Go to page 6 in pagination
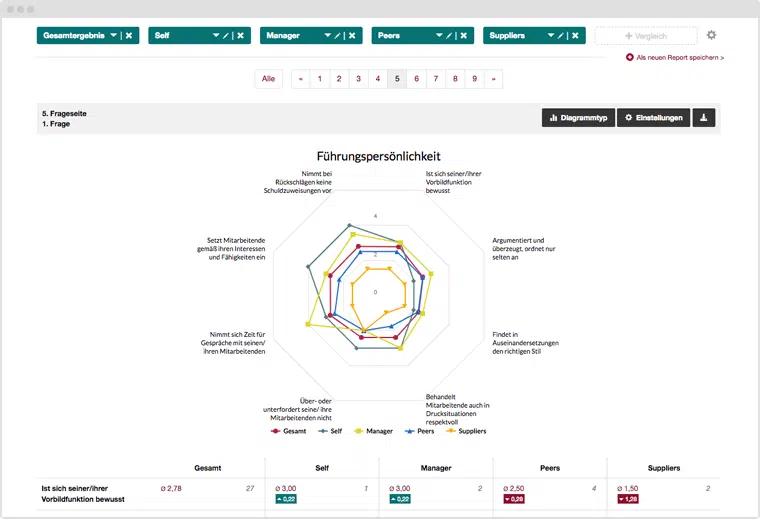This screenshot has height=519, width=760. pos(416,78)
